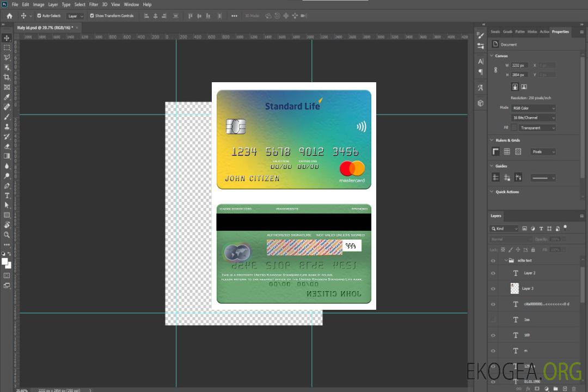Switch to the Properties tab
The image size is (588, 392).
coord(560,32)
